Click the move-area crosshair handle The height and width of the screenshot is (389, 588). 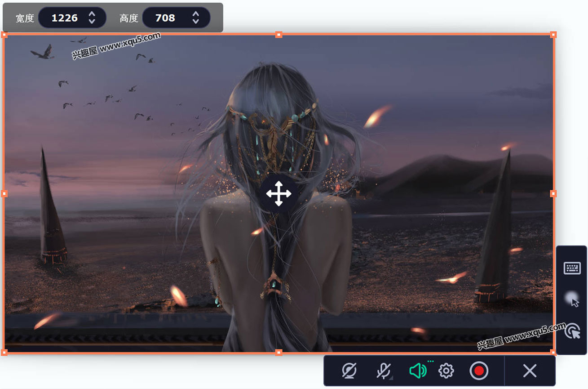[x=279, y=194]
